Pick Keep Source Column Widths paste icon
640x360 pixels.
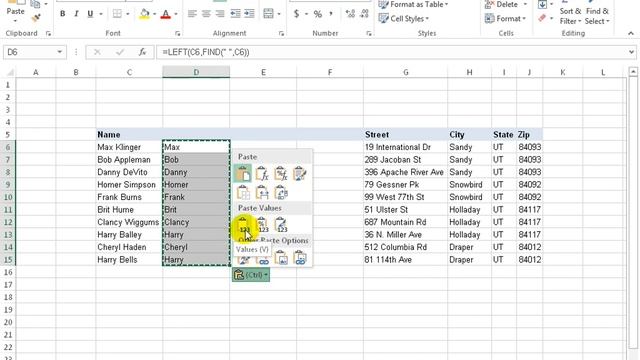262,192
